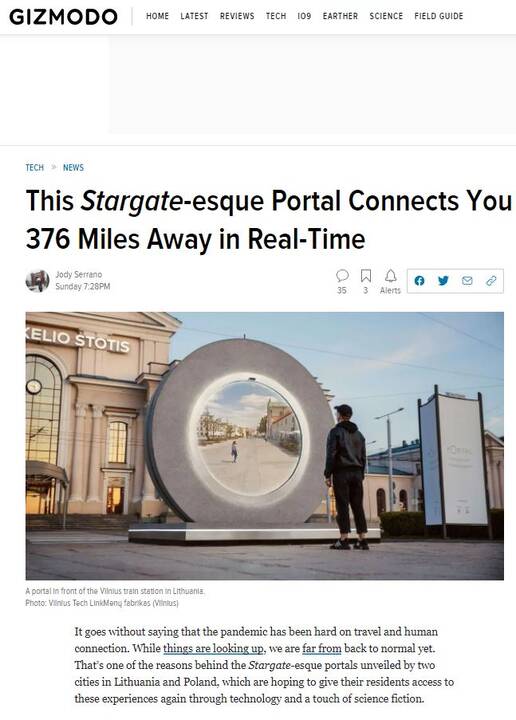Open the SCIENCE nav item
The height and width of the screenshot is (720, 516).
pyautogui.click(x=386, y=16)
